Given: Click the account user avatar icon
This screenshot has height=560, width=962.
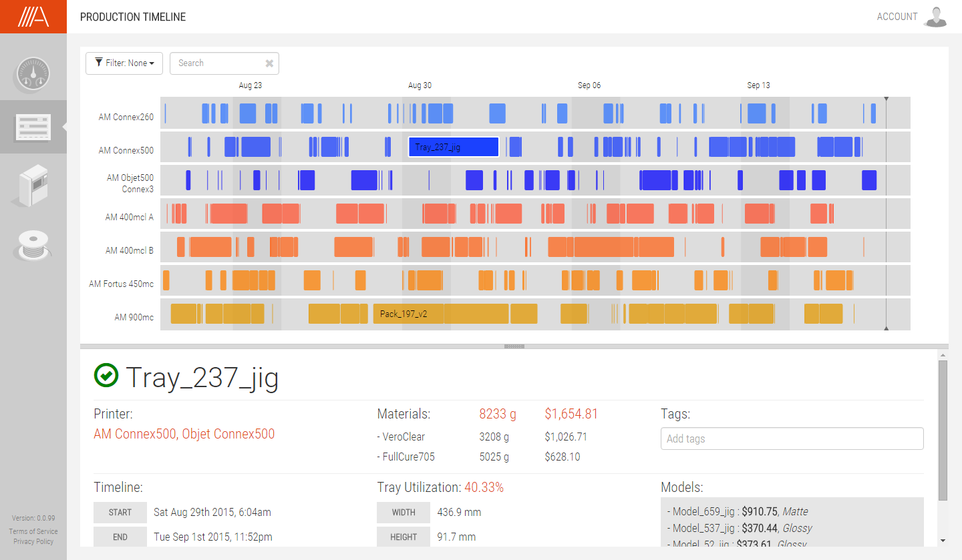Looking at the screenshot, I should point(935,17).
